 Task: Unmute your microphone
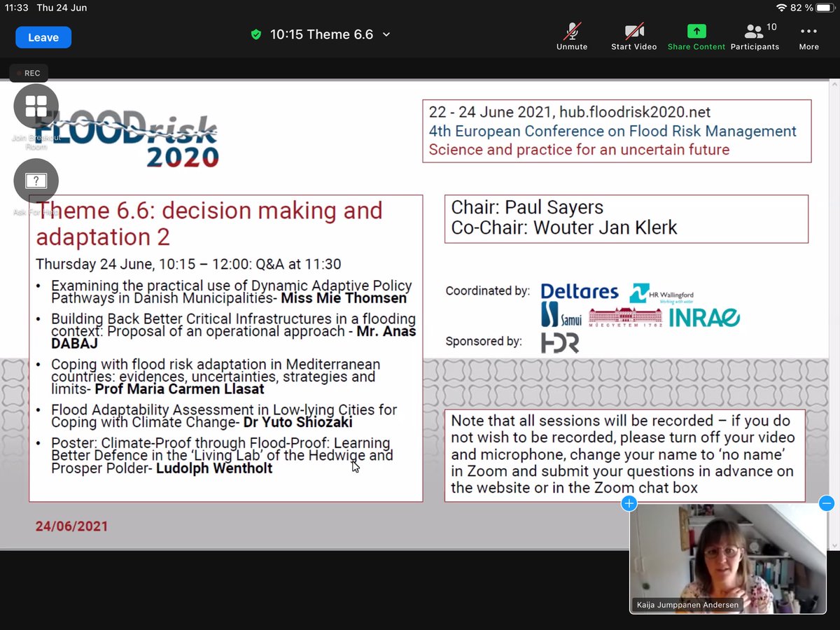pos(571,35)
